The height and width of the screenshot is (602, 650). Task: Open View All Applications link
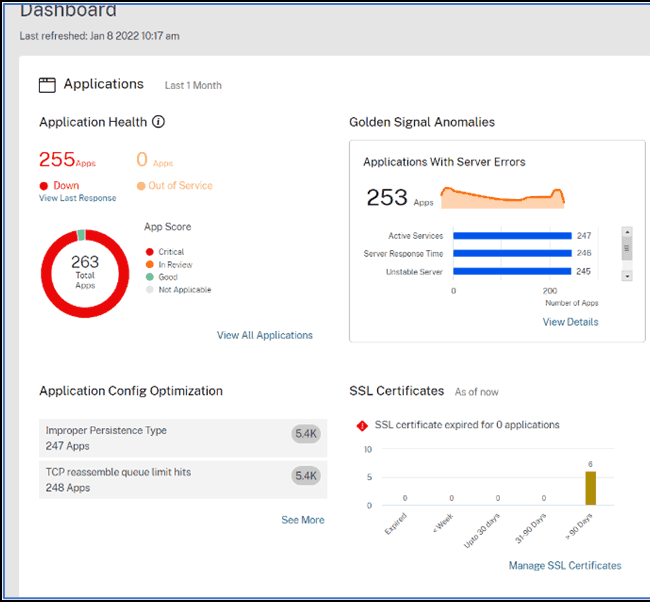pos(264,335)
